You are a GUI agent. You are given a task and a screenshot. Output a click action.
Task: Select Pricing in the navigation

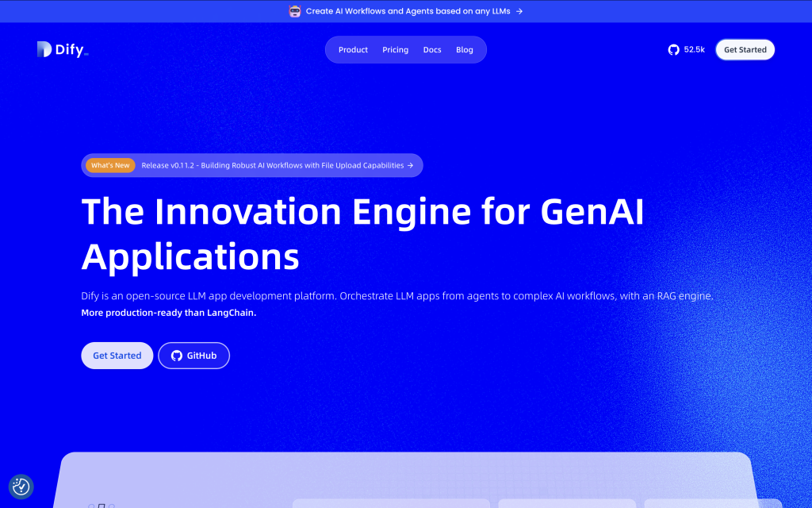pos(395,49)
